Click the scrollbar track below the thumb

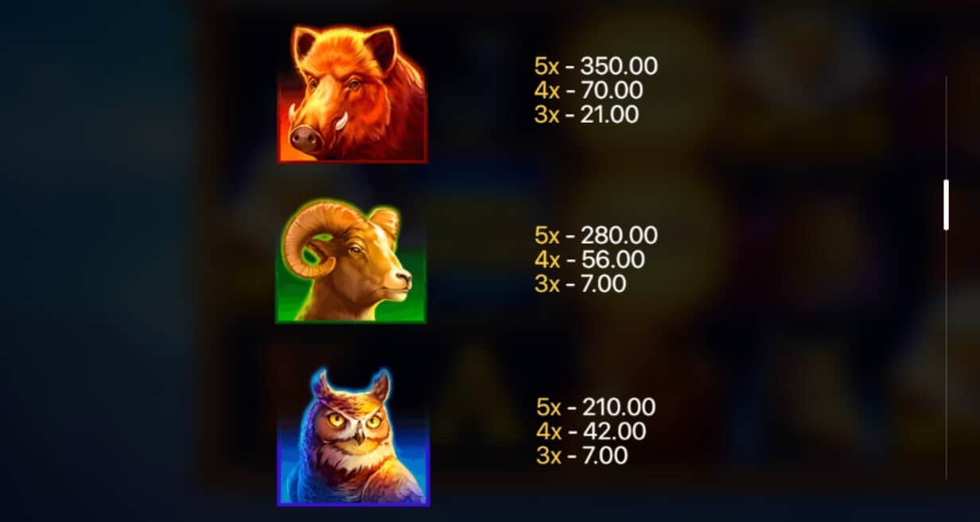(x=946, y=354)
